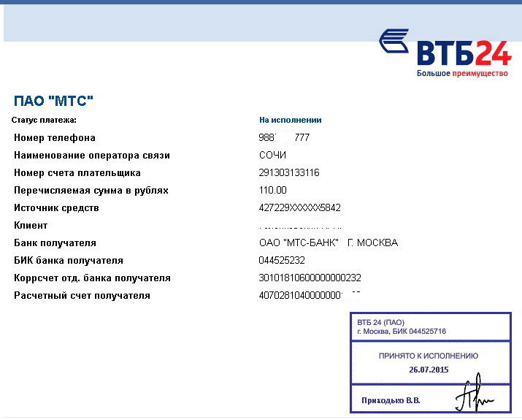Click the status value 'На исполнении'

click(x=291, y=120)
